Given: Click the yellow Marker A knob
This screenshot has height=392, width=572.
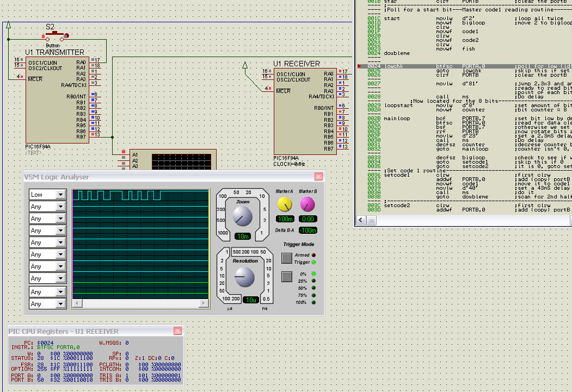Looking at the screenshot, I should (x=285, y=204).
